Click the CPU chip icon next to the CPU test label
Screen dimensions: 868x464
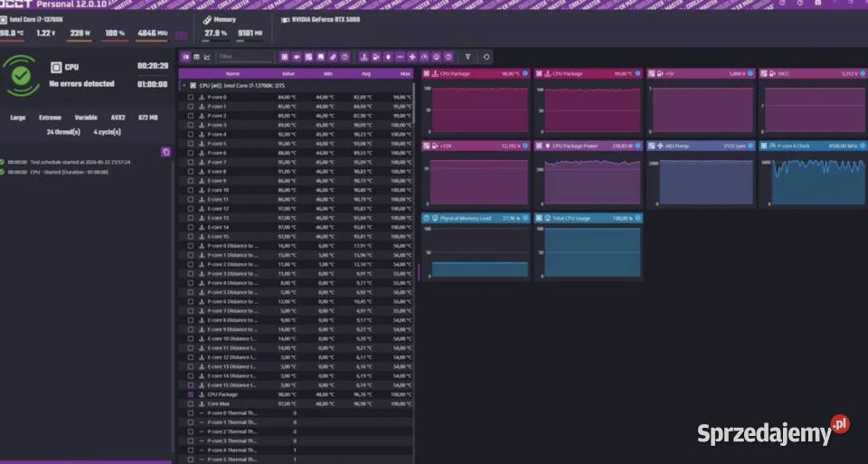pos(56,68)
